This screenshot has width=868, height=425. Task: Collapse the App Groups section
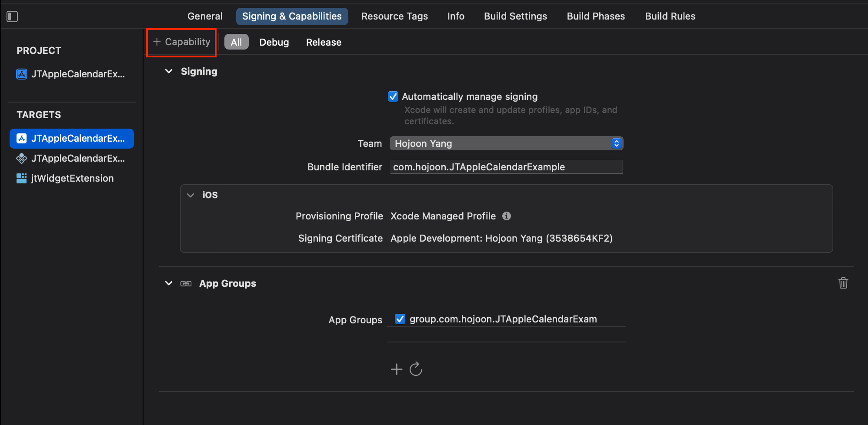(169, 283)
